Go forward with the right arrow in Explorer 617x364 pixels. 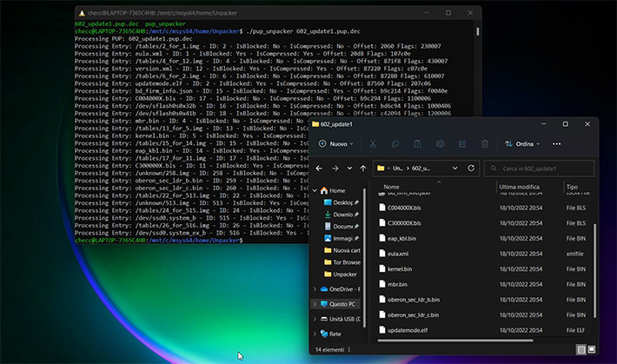click(335, 169)
